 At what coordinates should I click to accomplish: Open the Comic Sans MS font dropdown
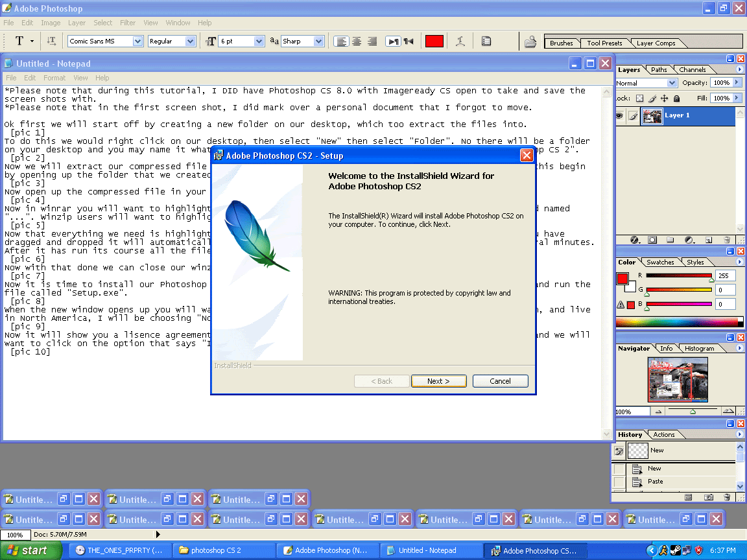click(137, 41)
